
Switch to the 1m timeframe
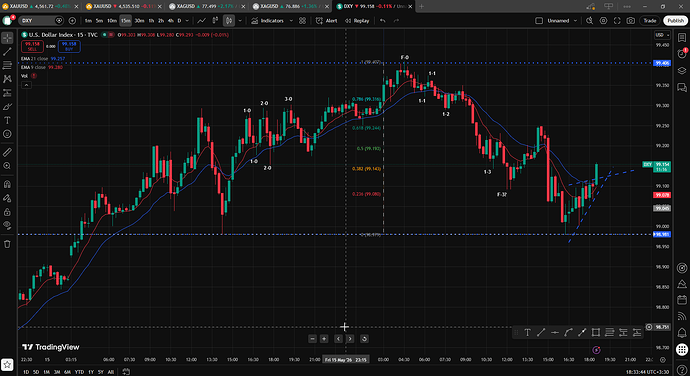[88, 21]
